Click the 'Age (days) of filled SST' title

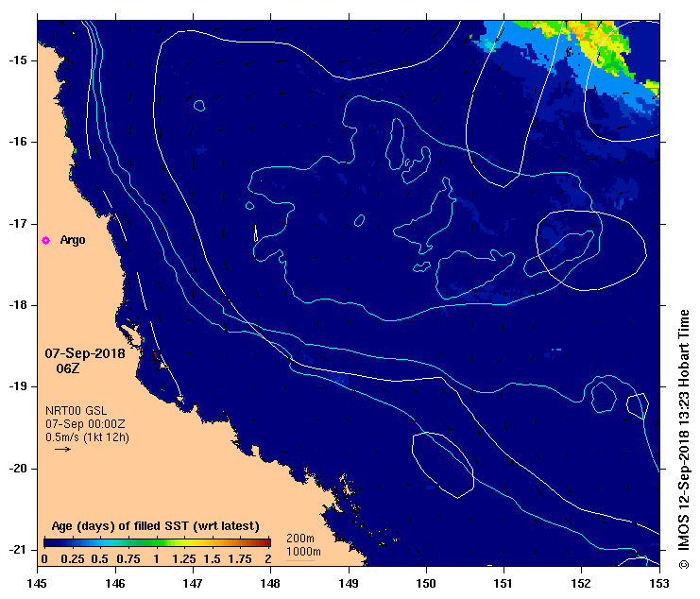point(155,526)
